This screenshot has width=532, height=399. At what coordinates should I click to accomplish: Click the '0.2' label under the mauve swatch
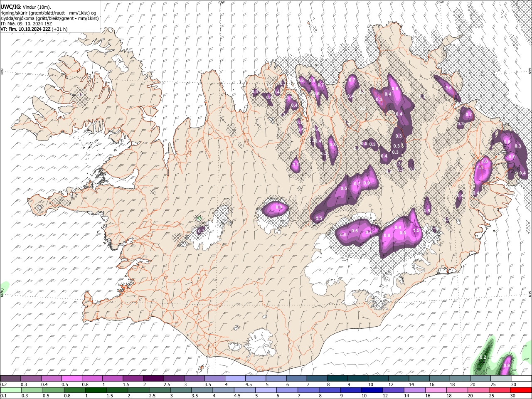click(3, 384)
